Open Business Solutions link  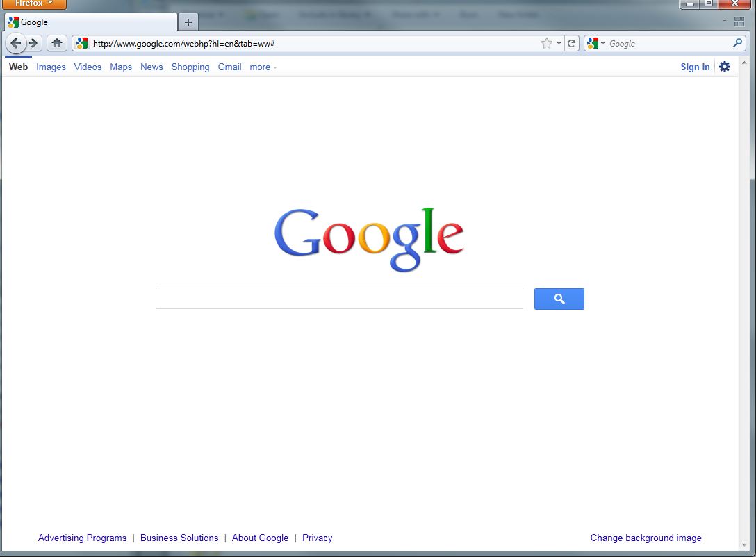tap(179, 538)
